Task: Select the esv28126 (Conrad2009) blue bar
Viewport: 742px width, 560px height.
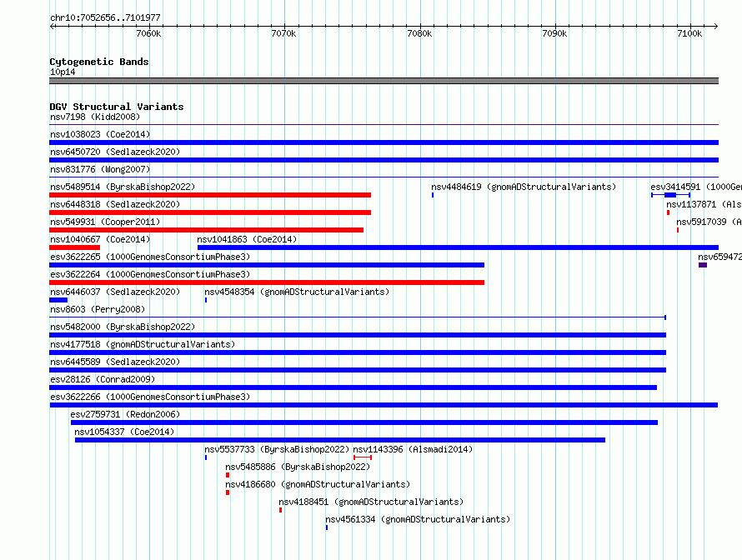Action: [x=353, y=387]
